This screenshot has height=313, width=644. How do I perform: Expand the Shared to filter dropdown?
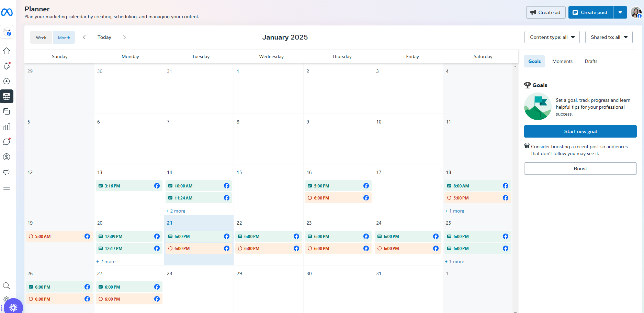(x=609, y=37)
